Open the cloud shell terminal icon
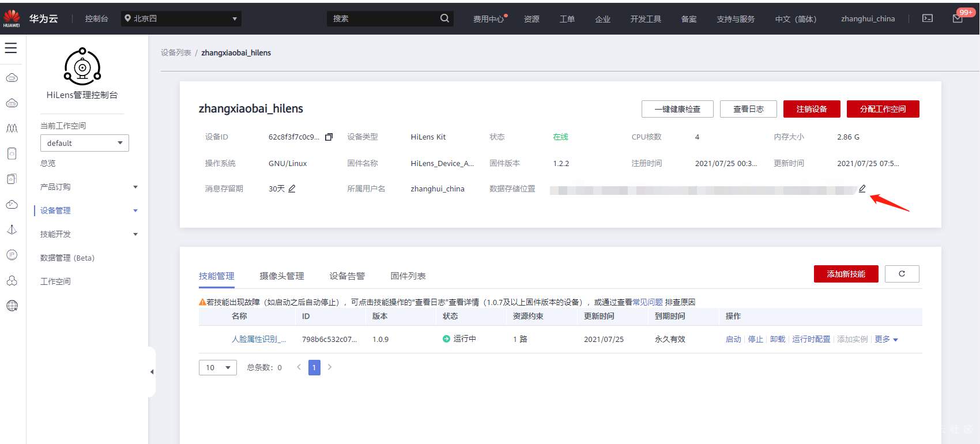 928,18
